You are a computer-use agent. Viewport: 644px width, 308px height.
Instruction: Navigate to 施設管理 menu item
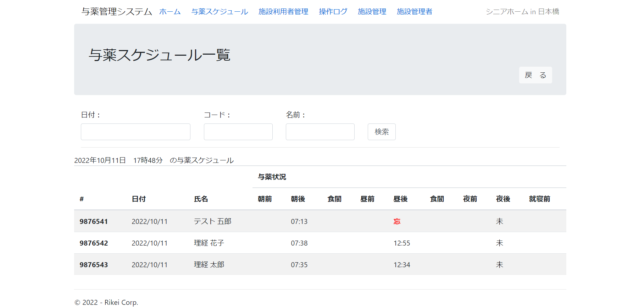[x=372, y=12]
